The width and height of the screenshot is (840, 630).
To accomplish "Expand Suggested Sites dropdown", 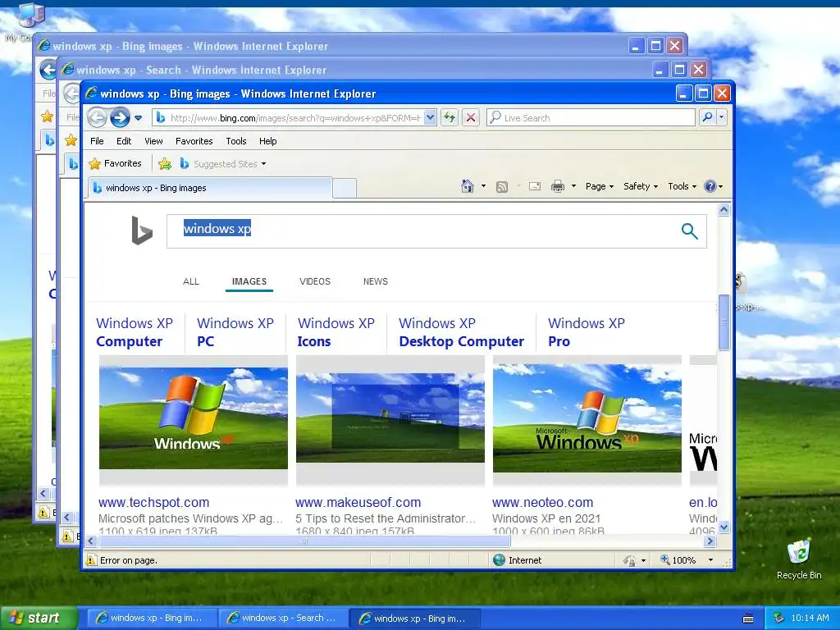I will click(263, 164).
